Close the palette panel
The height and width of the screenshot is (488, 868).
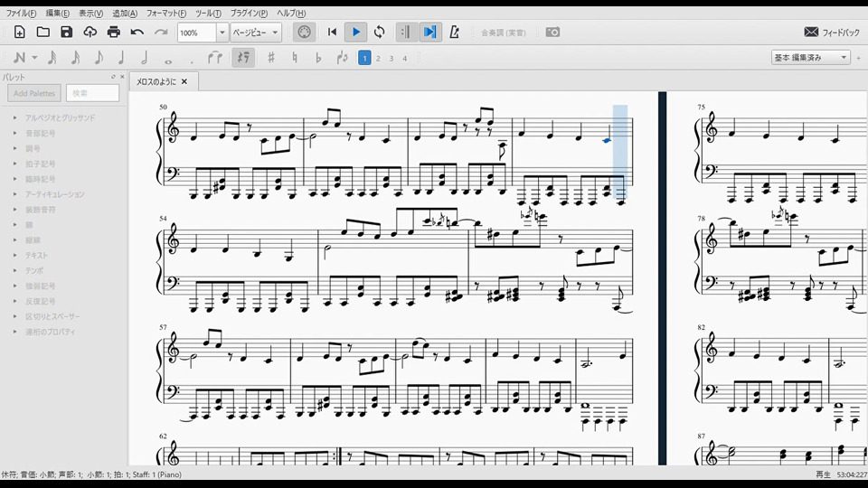[122, 77]
